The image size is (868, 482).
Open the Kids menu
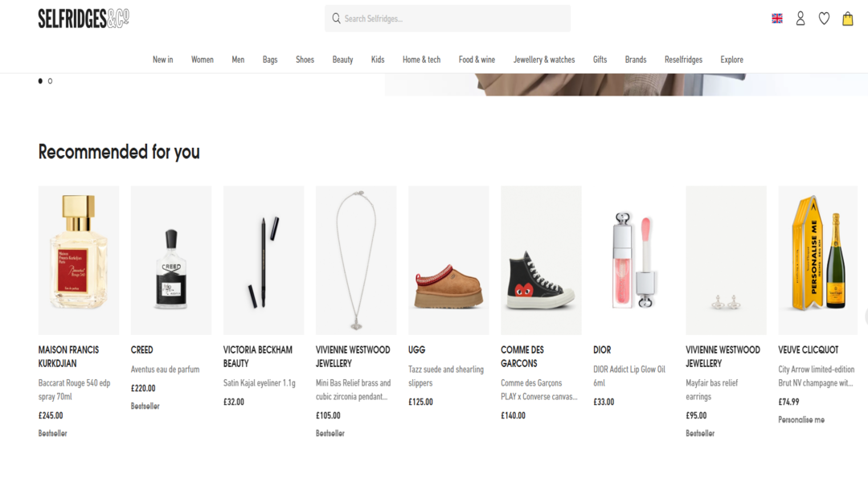pos(378,59)
